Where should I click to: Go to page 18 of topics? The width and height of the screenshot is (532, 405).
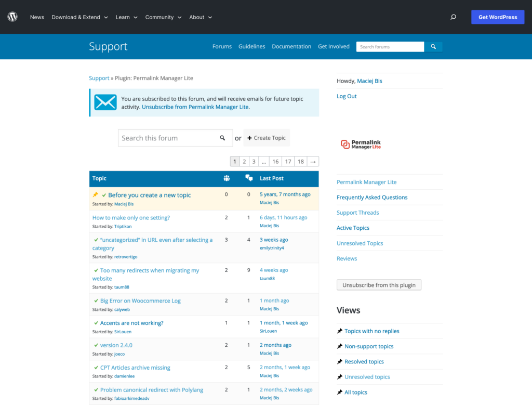coord(301,162)
